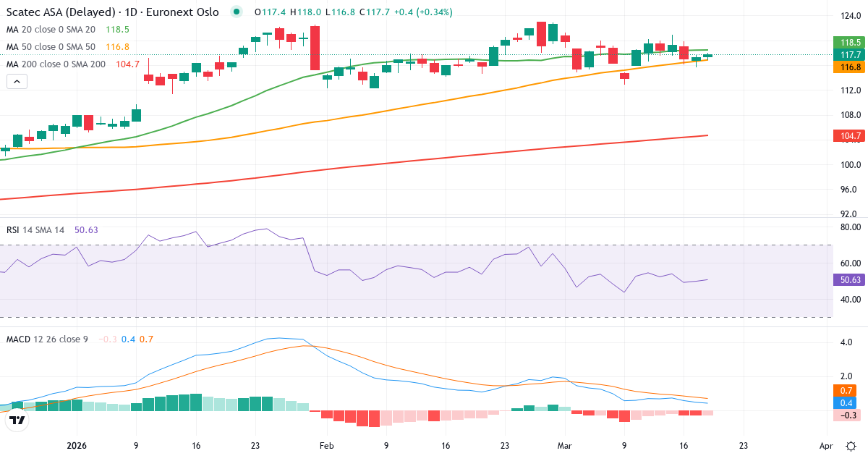Click the green 118.5 SMA price label
The width and height of the screenshot is (868, 456).
pyautogui.click(x=847, y=42)
